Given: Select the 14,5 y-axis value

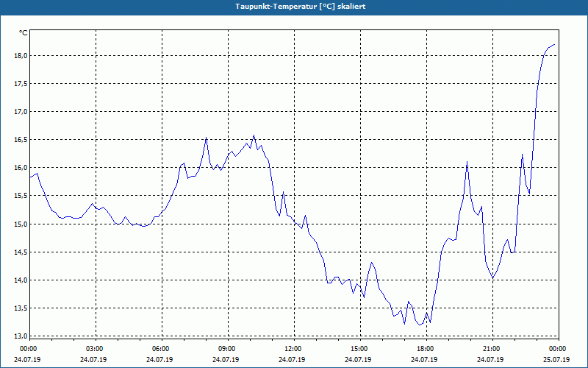Looking at the screenshot, I should (21, 252).
